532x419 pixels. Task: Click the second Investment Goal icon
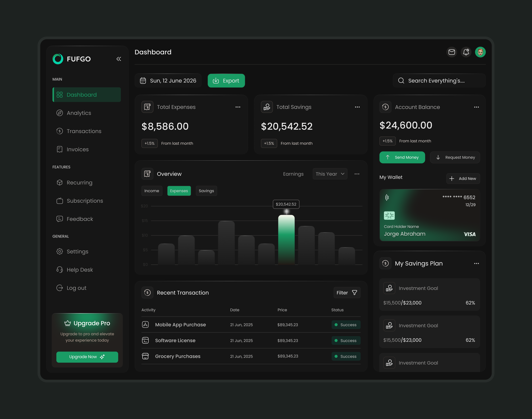point(389,325)
